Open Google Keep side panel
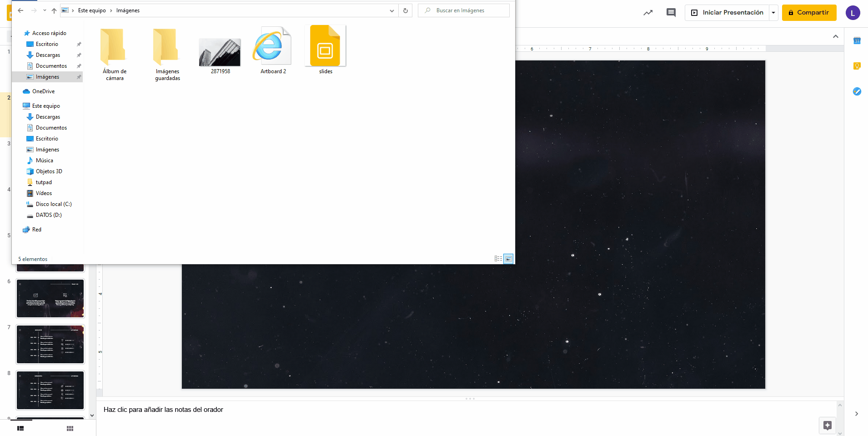Image resolution: width=868 pixels, height=436 pixels. click(x=857, y=66)
